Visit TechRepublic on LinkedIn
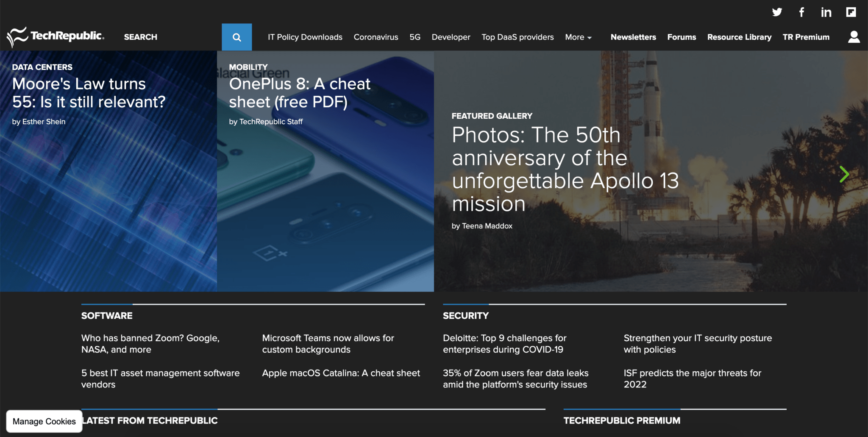 point(826,12)
